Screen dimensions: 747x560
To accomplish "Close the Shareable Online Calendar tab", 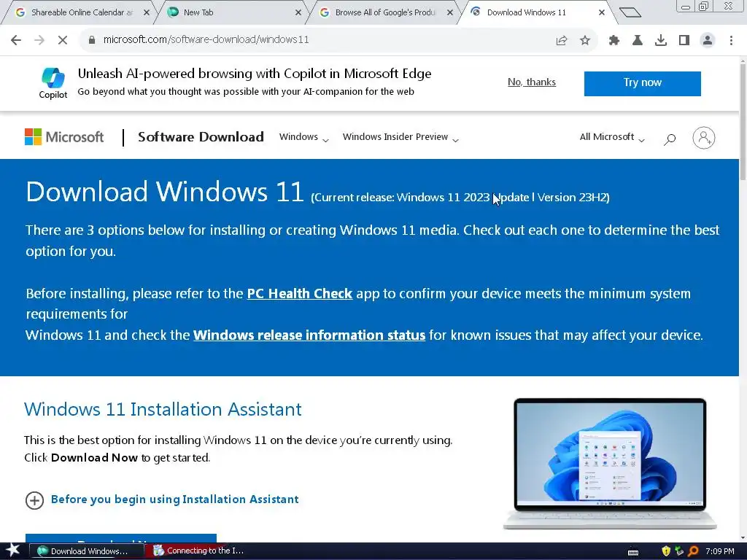I will coord(146,13).
